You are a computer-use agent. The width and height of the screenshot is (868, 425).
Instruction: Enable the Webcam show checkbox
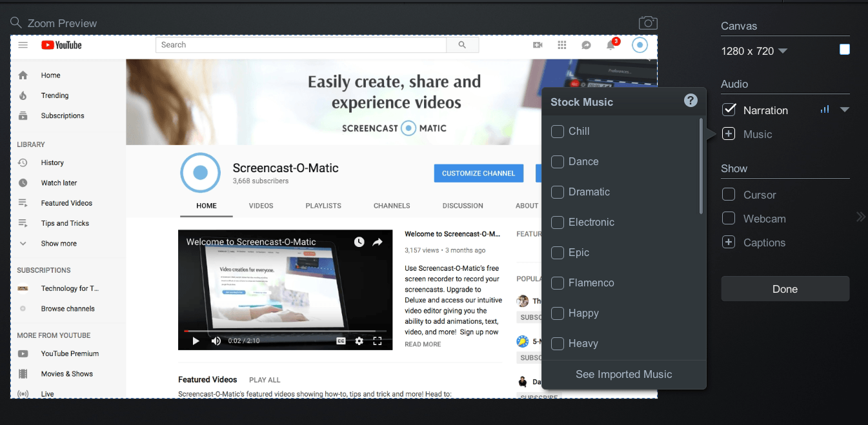tap(729, 219)
